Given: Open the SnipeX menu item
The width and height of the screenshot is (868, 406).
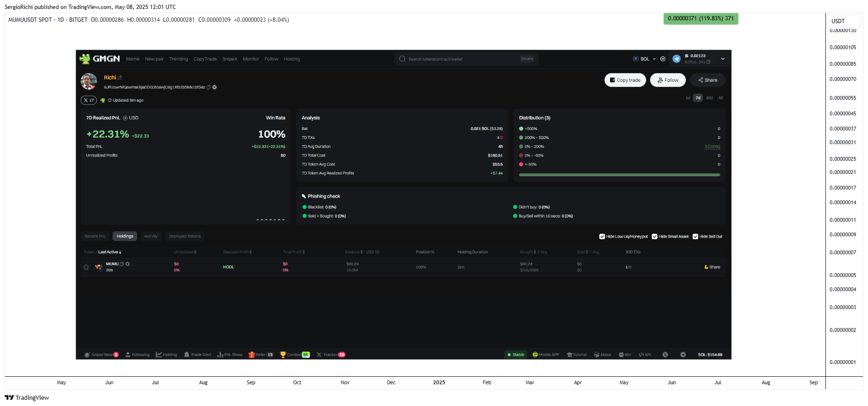Looking at the screenshot, I should tap(230, 59).
